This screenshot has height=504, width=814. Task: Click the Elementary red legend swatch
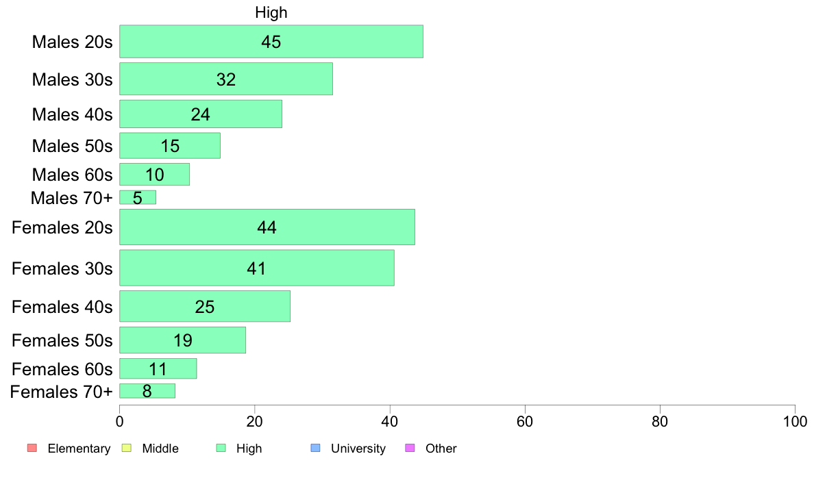coord(32,448)
